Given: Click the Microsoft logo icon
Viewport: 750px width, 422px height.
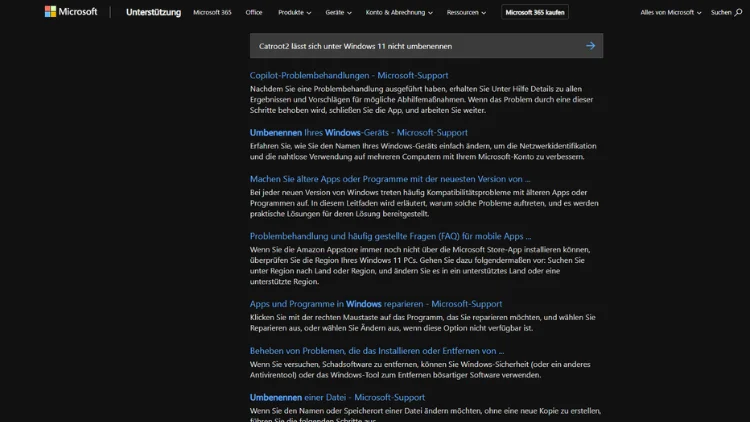Looking at the screenshot, I should [50, 11].
